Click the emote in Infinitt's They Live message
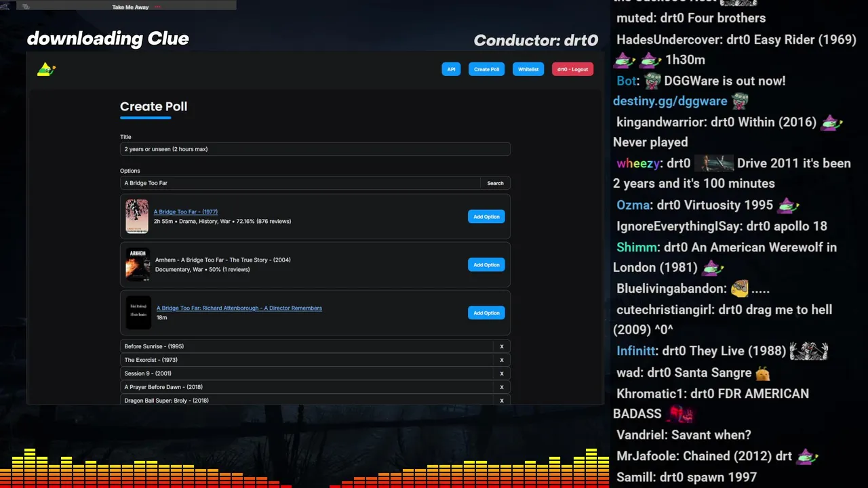 click(x=808, y=351)
